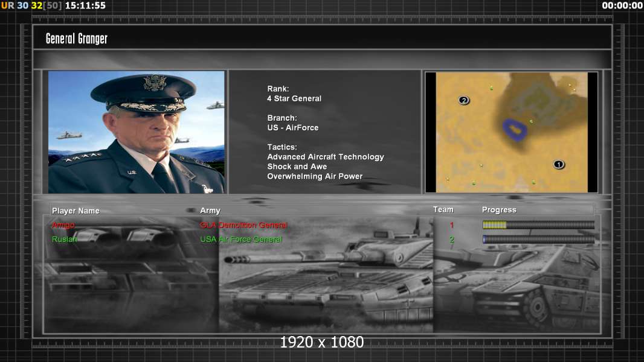The width and height of the screenshot is (644, 362).
Task: Click "GLA Demolition General" army entry
Action: tap(243, 225)
